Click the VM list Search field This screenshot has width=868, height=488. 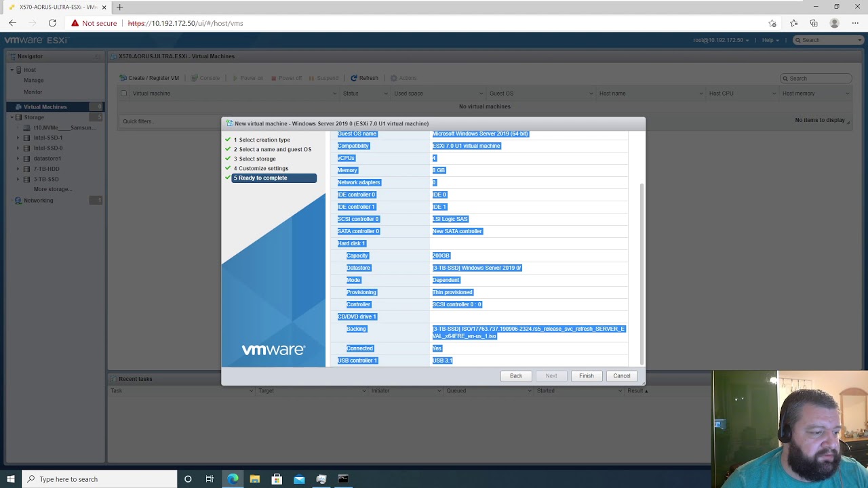tap(816, 78)
